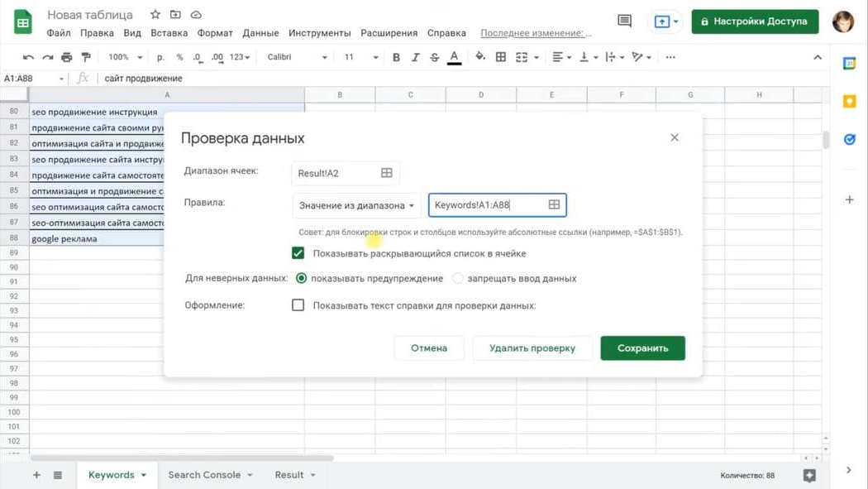Image resolution: width=868 pixels, height=489 pixels.
Task: Click the green Сохранить button
Action: [x=642, y=348]
